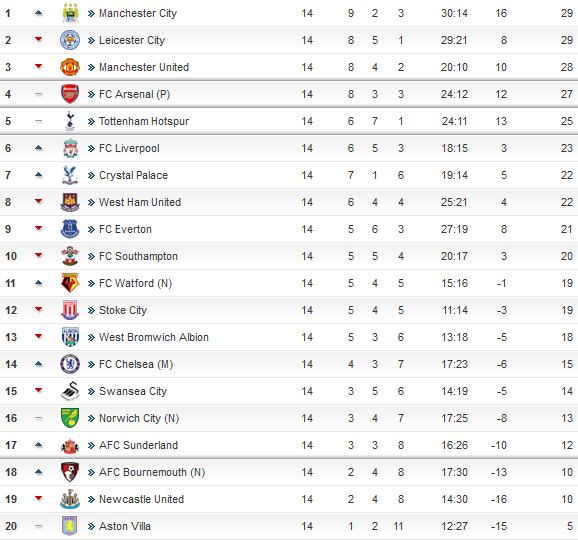Click the red down arrow beside rank 19
Image resolution: width=578 pixels, height=540 pixels.
pyautogui.click(x=39, y=499)
